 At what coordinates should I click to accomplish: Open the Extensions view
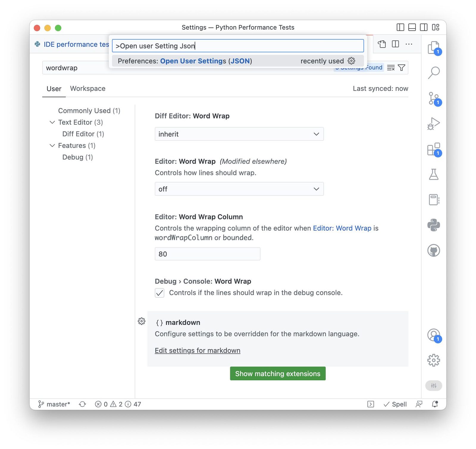(x=433, y=149)
